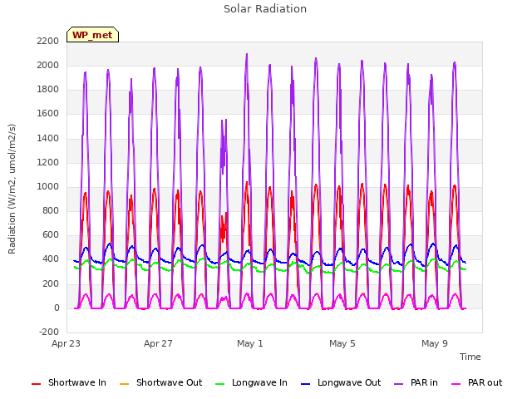Click the May 1 x-axis tick label

[x=250, y=343]
